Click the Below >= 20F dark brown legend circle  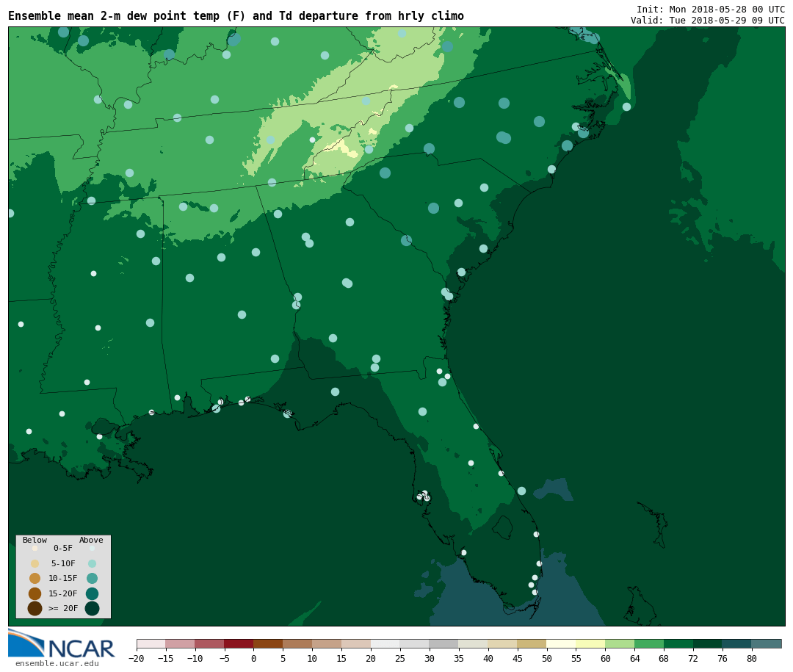point(35,608)
